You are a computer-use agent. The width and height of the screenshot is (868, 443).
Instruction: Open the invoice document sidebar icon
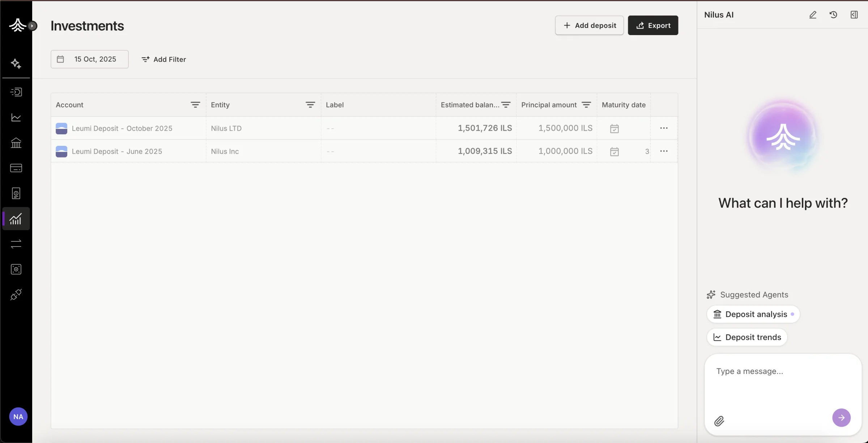(x=16, y=193)
